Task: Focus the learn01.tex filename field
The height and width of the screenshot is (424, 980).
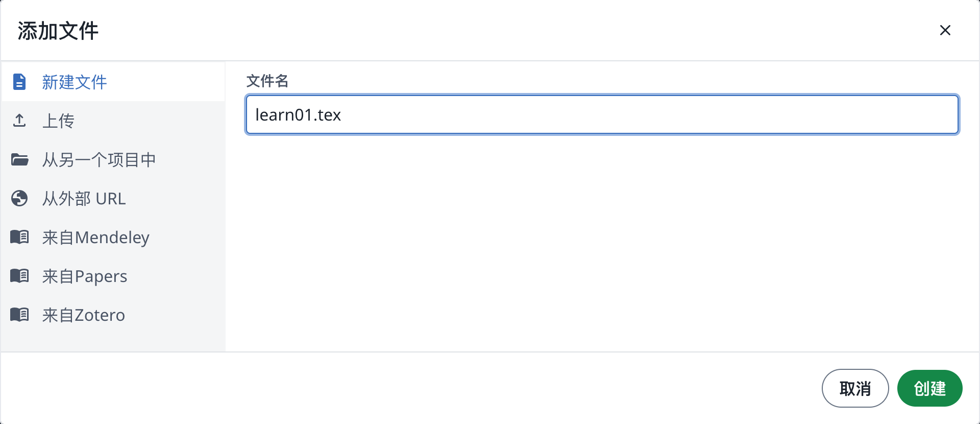Action: click(602, 114)
